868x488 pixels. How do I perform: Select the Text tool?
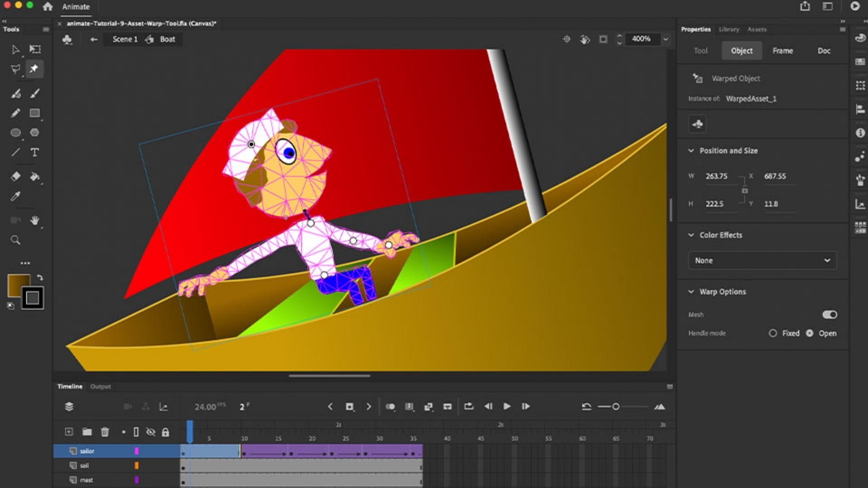34,152
